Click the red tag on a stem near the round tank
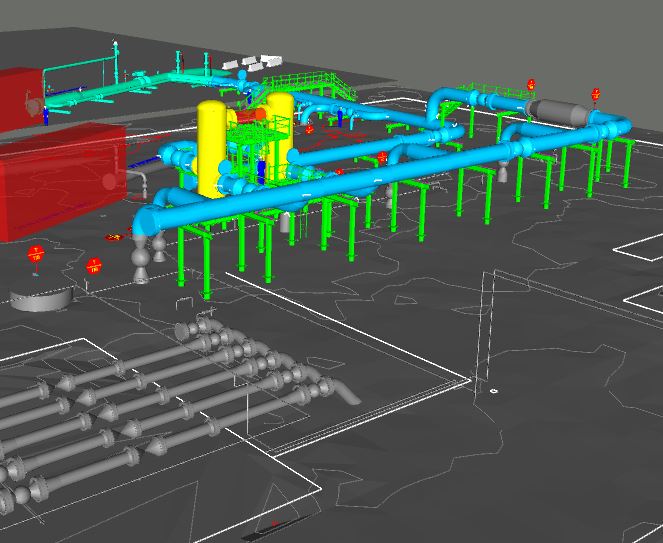Image resolution: width=663 pixels, height=543 pixels. tap(36, 255)
